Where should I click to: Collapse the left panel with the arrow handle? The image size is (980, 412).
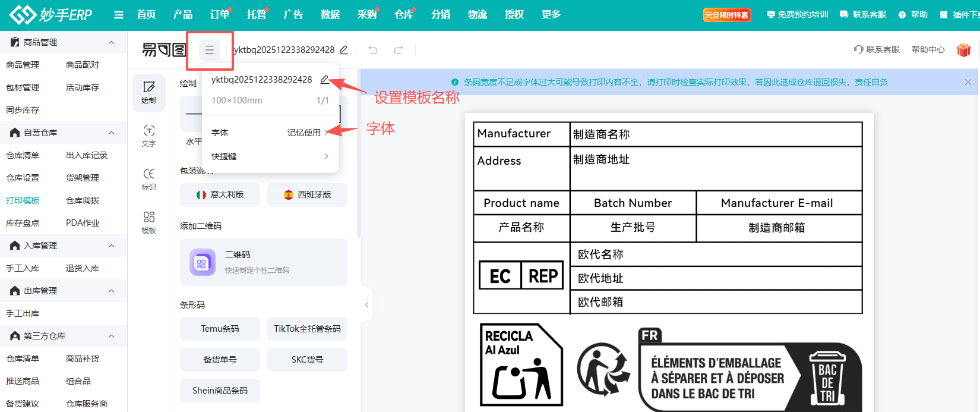[x=366, y=304]
